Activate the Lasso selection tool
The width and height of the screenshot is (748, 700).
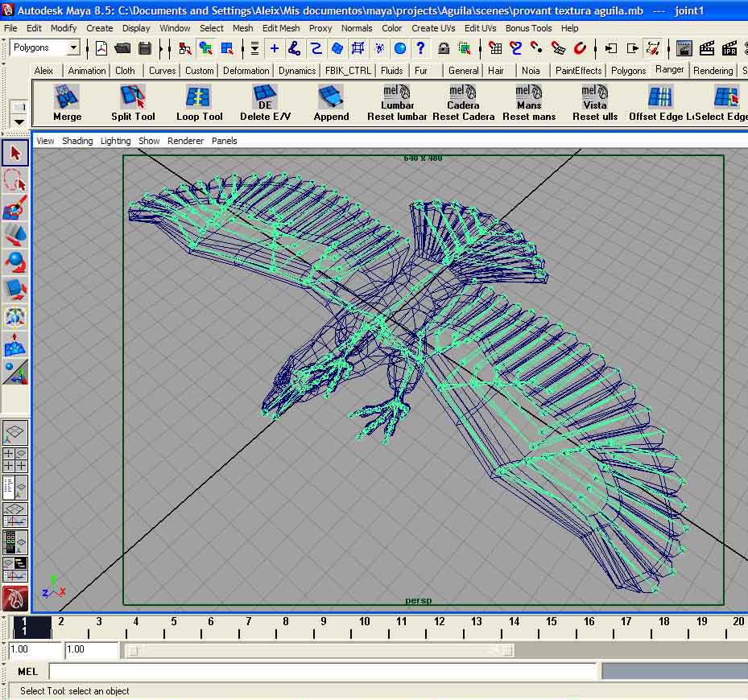tap(15, 181)
